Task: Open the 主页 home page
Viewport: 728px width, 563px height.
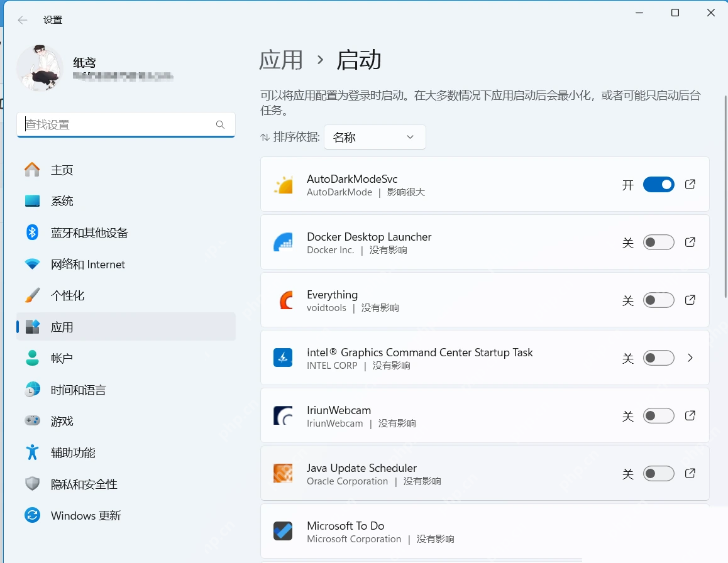Action: pos(126,170)
